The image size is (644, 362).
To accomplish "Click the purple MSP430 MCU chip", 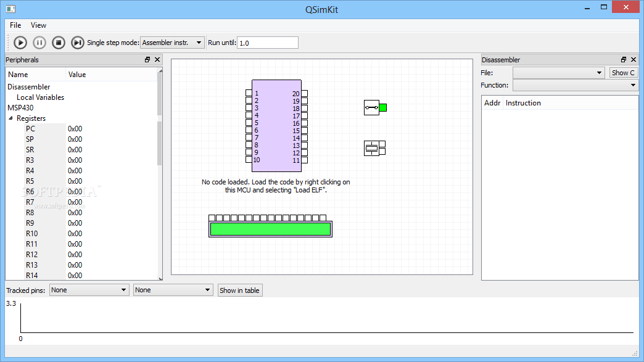I will click(276, 126).
